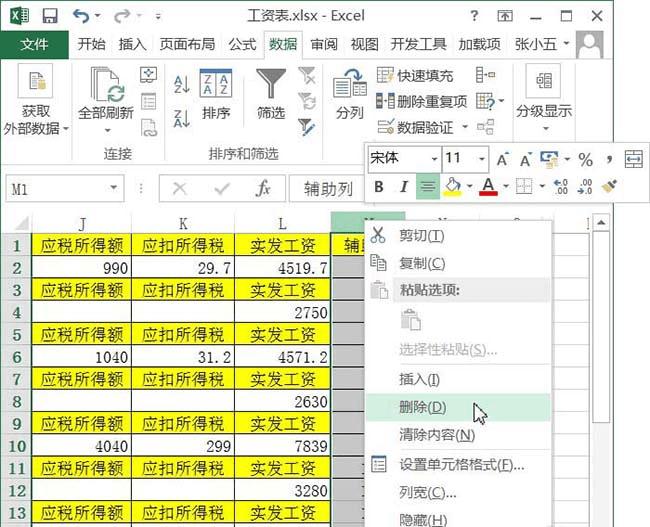Sort descending with the Z-A icon
650x527 pixels.
[182, 118]
